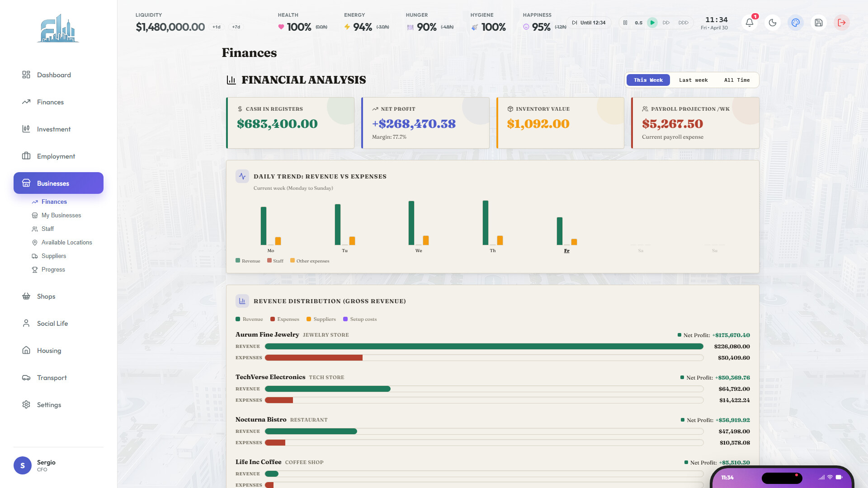The width and height of the screenshot is (868, 488).
Task: Open Settings in the sidebar
Action: point(58,405)
